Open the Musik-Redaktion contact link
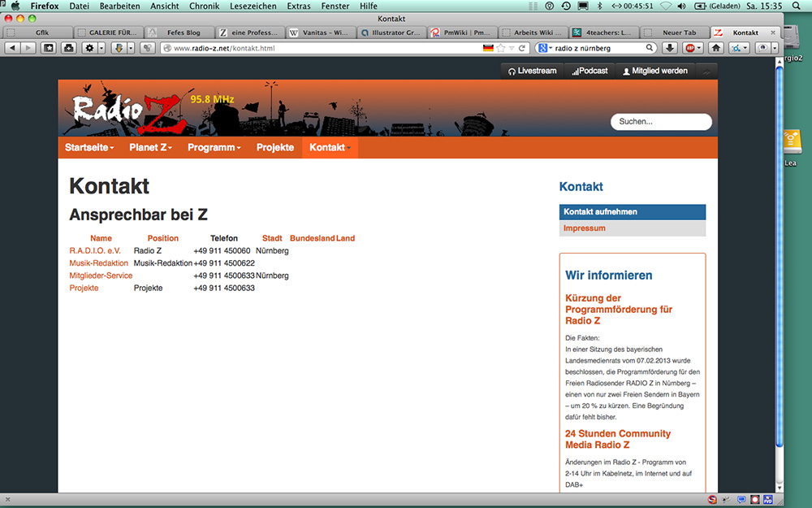 pyautogui.click(x=98, y=263)
